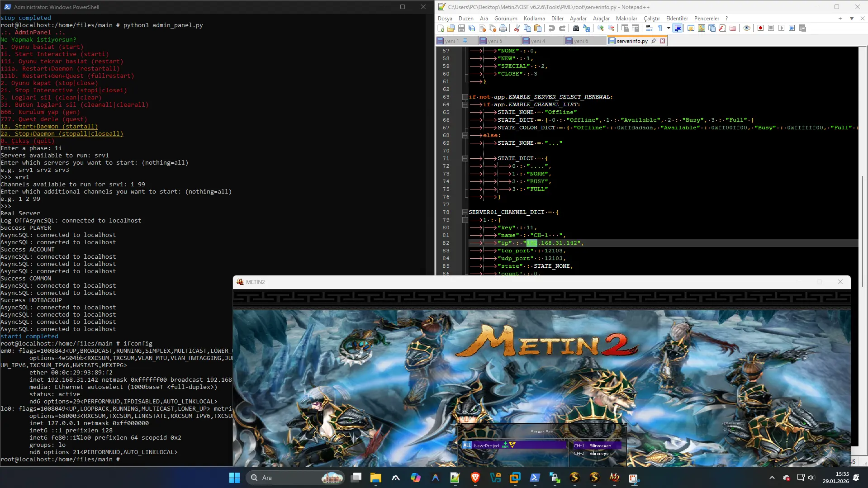Collapse the else block fold at line 68
This screenshot has width=868, height=488.
465,135
